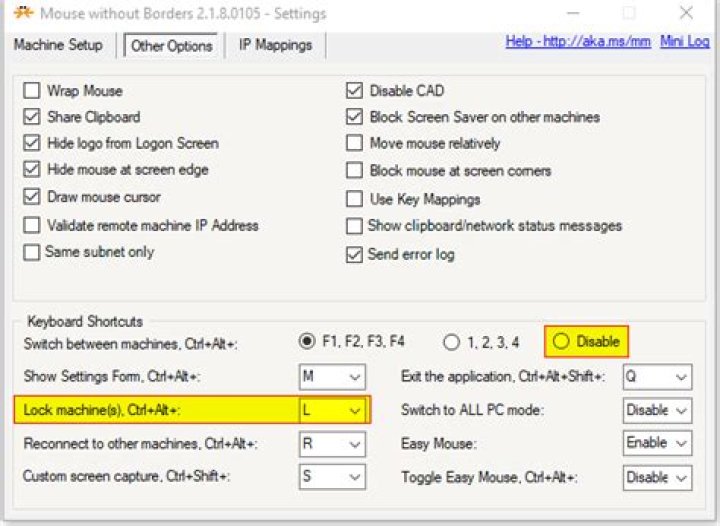Screen dimensions: 720x526
Task: Switch to the Machine Setup tab
Action: (58, 45)
